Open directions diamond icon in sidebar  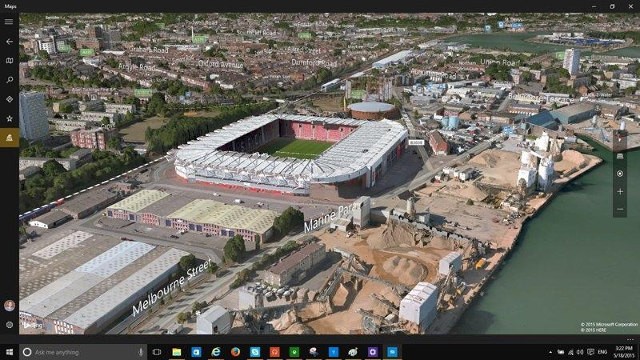9,99
